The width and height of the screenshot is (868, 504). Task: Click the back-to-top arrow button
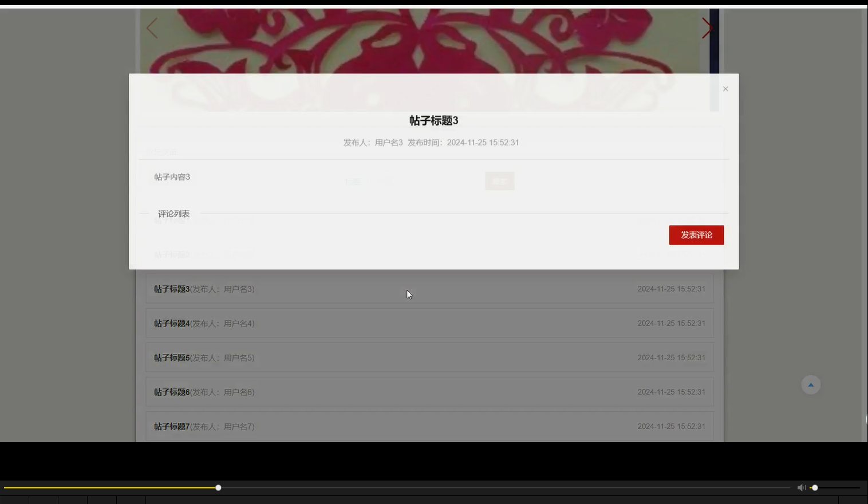click(811, 385)
